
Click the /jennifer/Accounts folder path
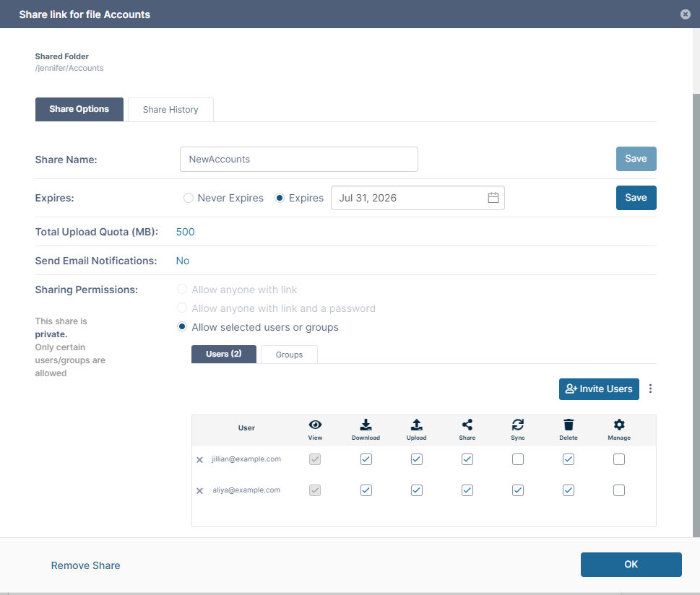click(69, 68)
